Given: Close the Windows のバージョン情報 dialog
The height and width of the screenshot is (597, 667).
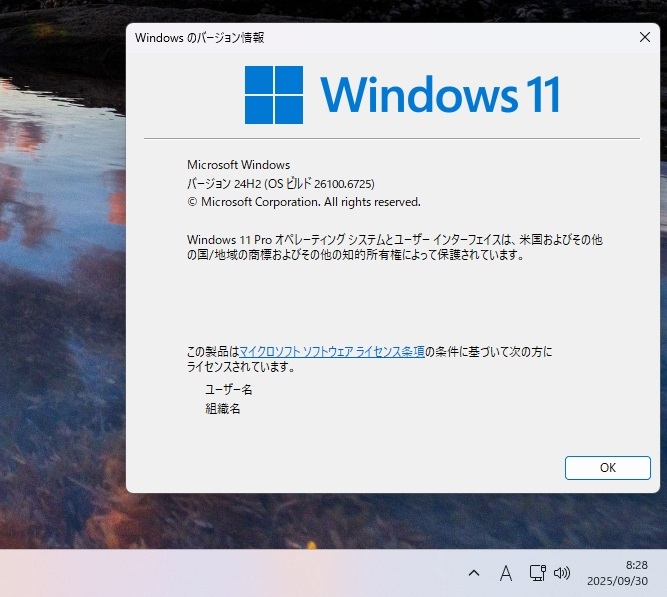Looking at the screenshot, I should (x=644, y=37).
